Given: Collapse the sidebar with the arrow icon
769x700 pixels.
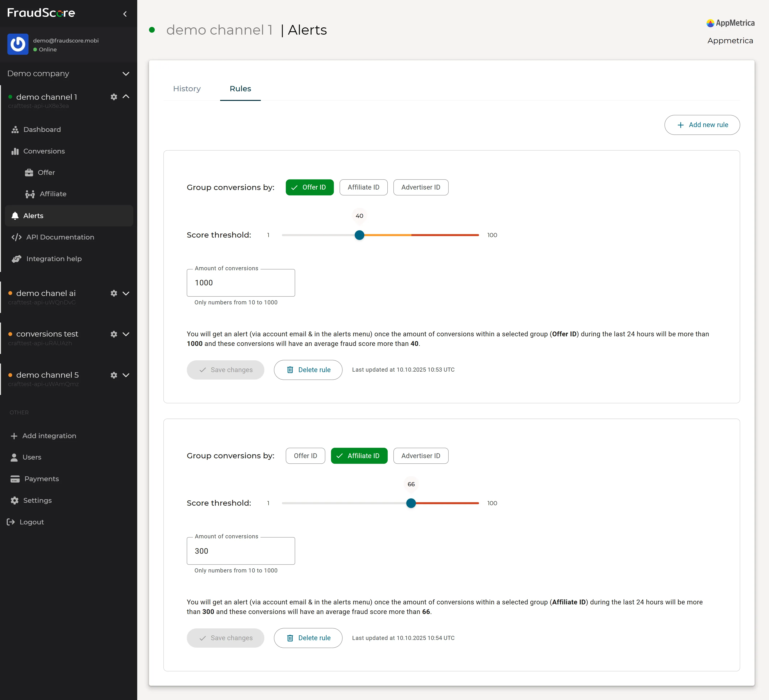Looking at the screenshot, I should point(125,14).
